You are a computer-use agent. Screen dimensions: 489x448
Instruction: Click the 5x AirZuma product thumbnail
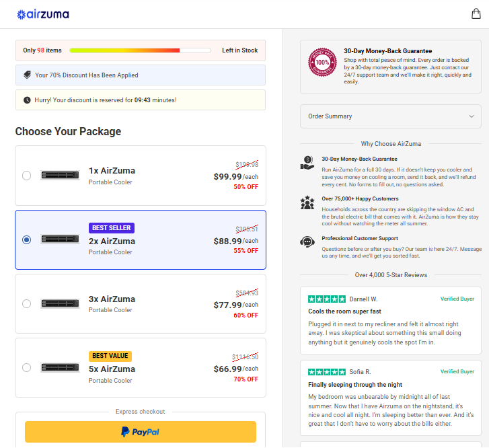[x=60, y=368]
